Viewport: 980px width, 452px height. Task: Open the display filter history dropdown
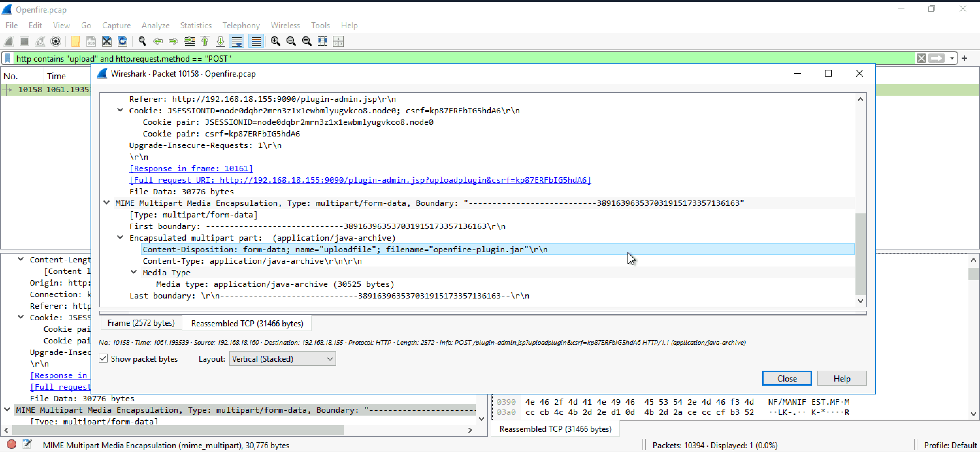click(x=952, y=58)
